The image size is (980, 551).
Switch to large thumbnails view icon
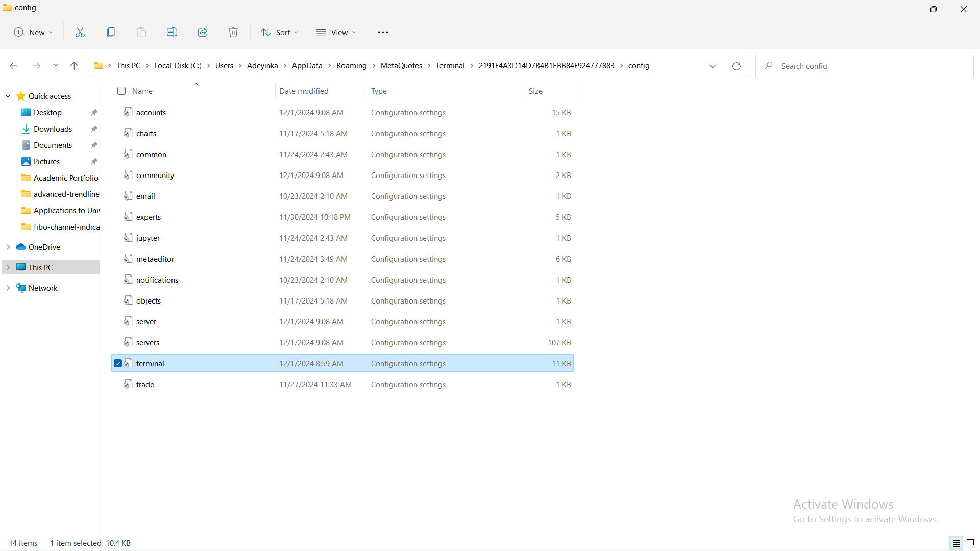pos(970,543)
